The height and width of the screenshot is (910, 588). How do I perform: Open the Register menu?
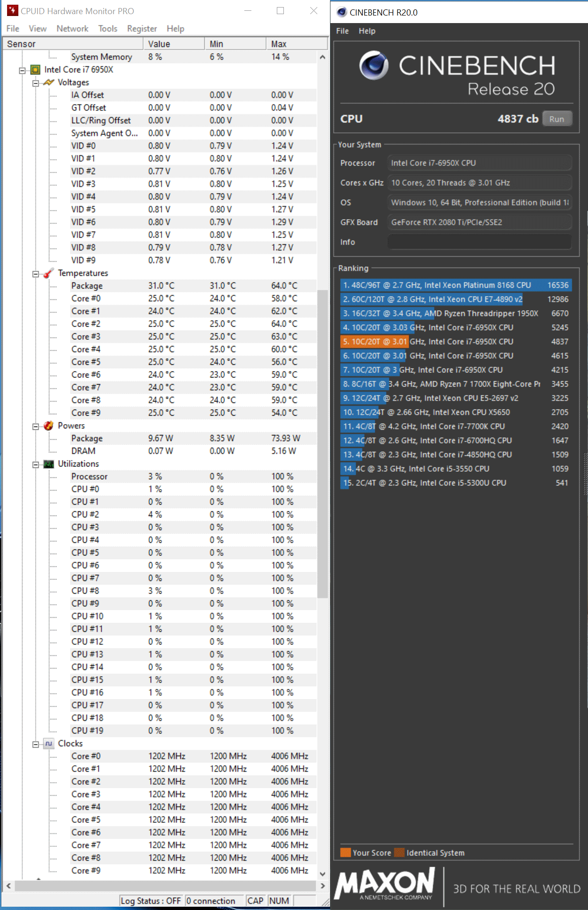click(142, 29)
